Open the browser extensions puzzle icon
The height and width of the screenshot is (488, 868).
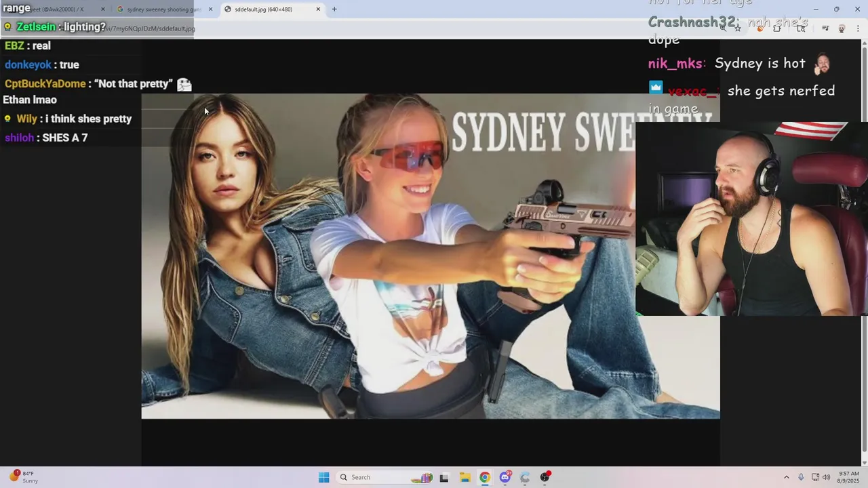777,28
